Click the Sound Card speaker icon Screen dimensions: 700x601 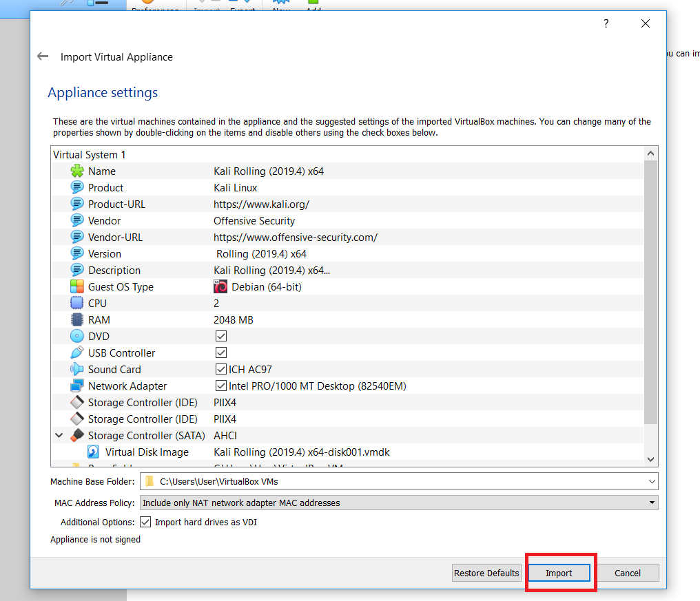(76, 370)
